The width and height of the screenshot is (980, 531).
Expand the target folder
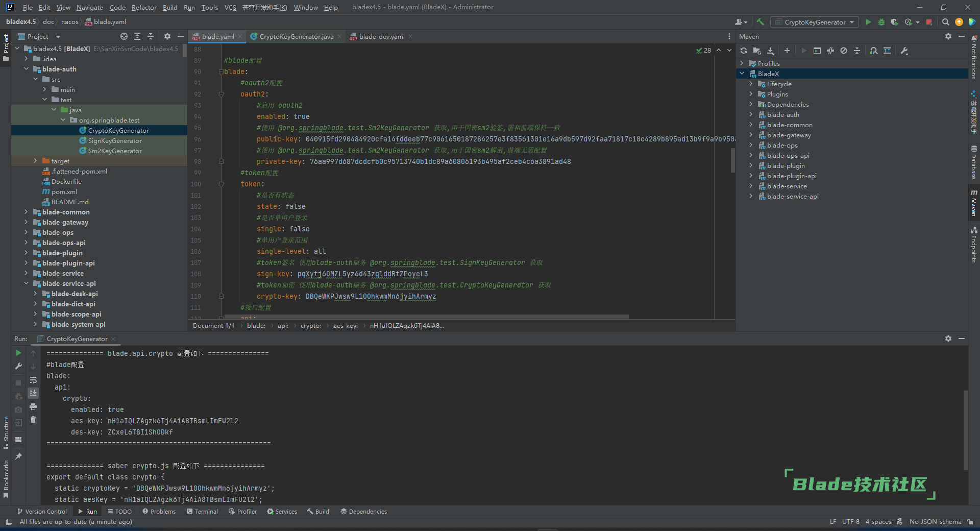click(x=35, y=161)
